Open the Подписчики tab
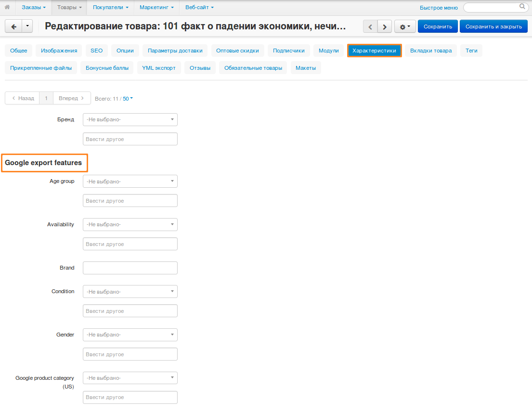This screenshot has width=532, height=414. point(289,51)
